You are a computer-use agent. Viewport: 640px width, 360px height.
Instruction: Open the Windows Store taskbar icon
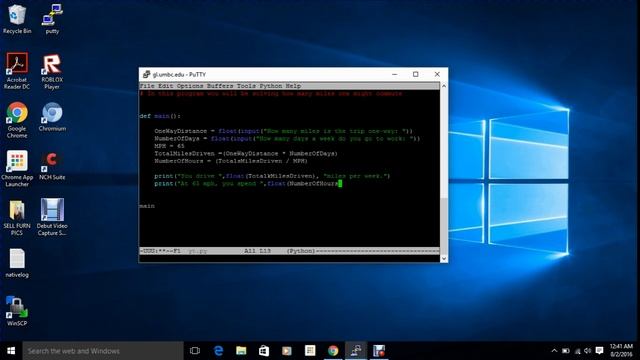pos(264,351)
